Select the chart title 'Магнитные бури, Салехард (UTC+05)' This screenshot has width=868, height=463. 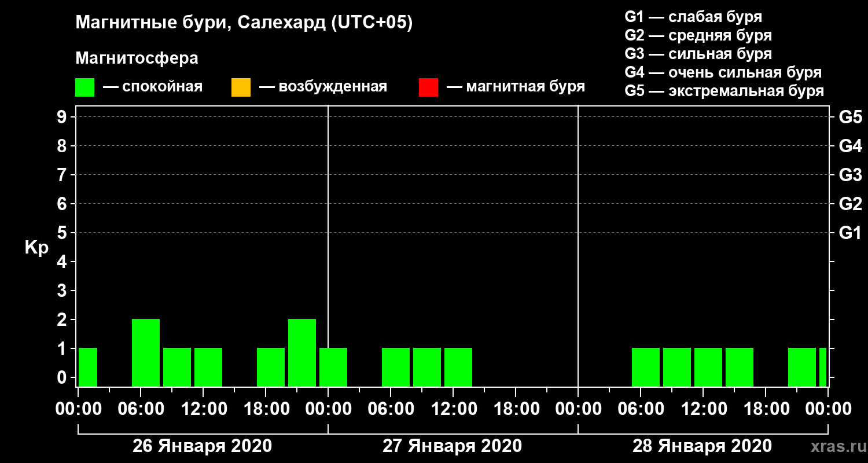pos(244,23)
